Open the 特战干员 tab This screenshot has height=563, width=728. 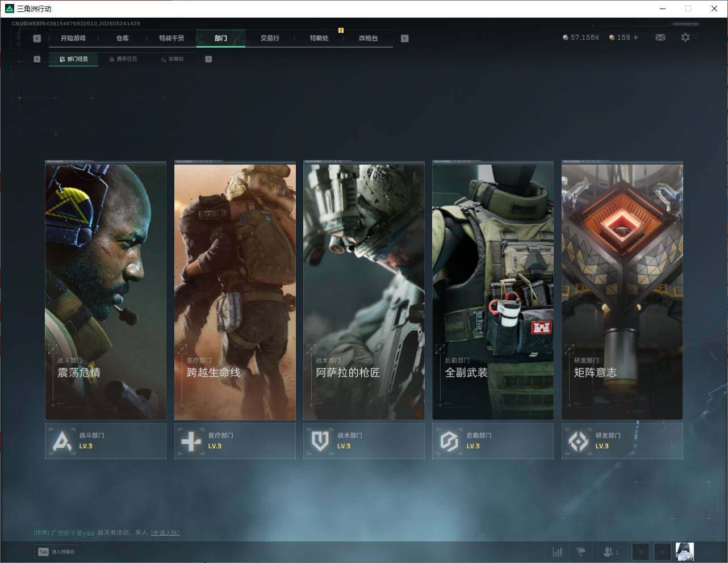(171, 38)
